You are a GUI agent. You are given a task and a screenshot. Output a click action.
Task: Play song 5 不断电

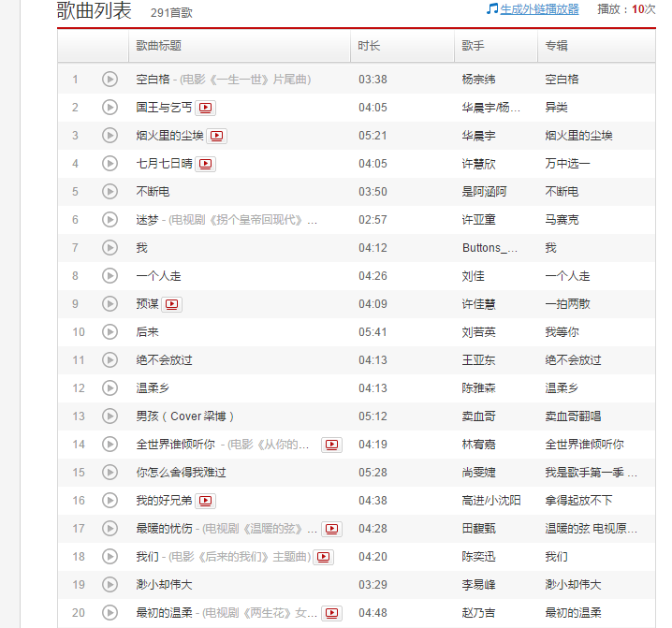pos(110,192)
